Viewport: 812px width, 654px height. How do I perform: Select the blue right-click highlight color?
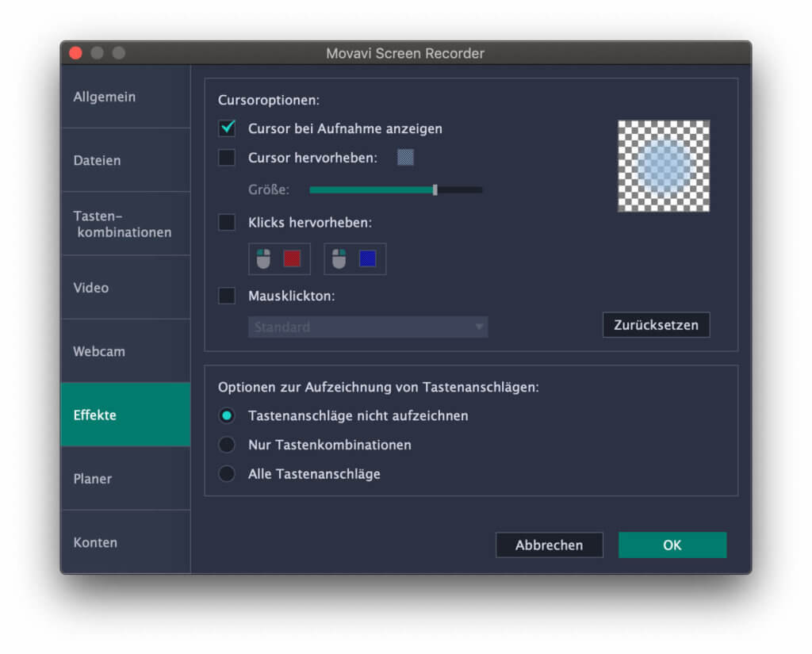click(367, 258)
